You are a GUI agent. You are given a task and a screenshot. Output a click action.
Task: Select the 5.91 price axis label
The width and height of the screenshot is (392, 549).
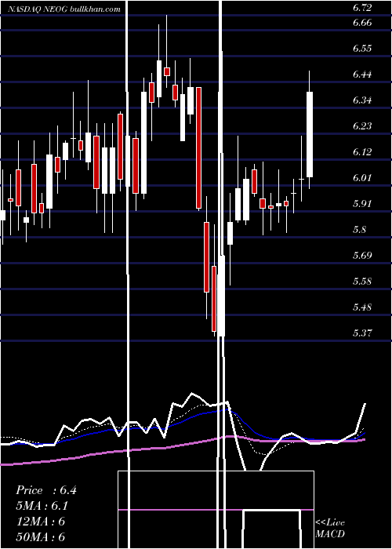tap(362, 204)
